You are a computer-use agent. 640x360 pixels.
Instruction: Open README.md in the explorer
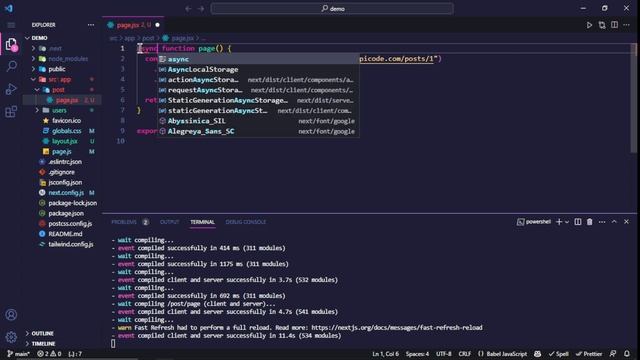coord(65,234)
